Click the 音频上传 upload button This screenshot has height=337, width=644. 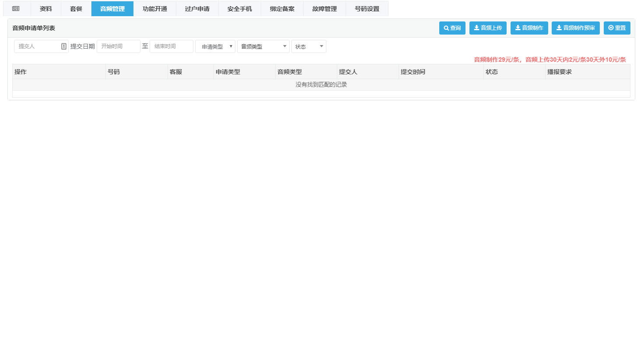(487, 28)
